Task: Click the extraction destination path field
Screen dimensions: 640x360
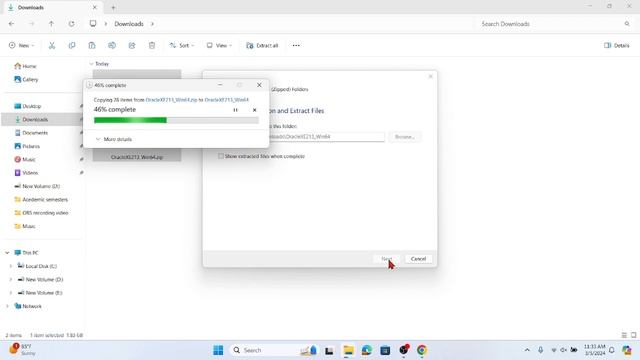Action: pos(327,137)
